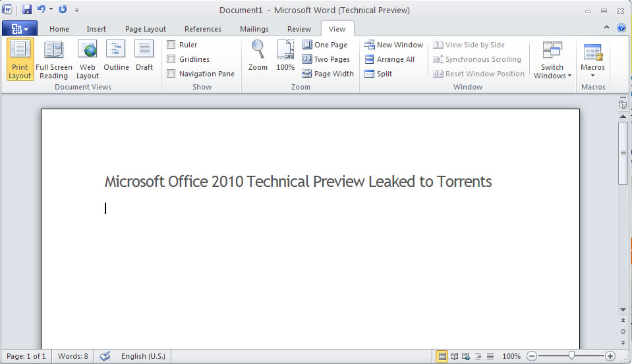Arrange All open windows
The image size is (632, 364).
click(x=389, y=59)
